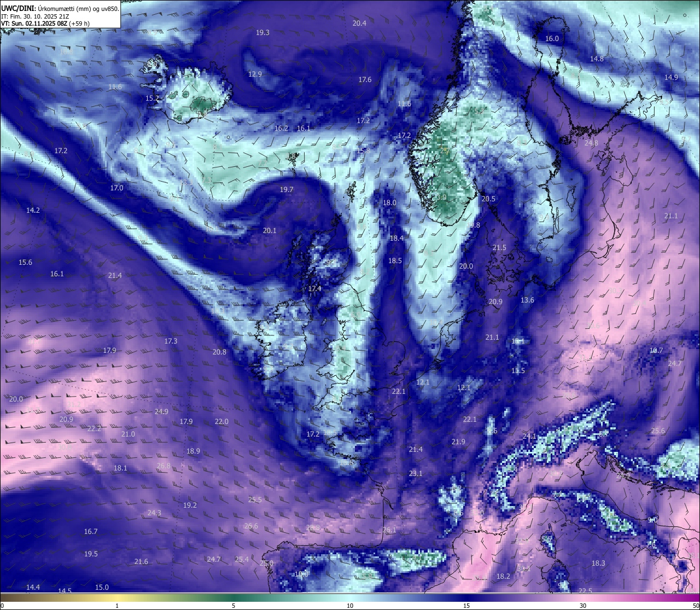
Task: Click the 18.5 value label
Action: [395, 262]
